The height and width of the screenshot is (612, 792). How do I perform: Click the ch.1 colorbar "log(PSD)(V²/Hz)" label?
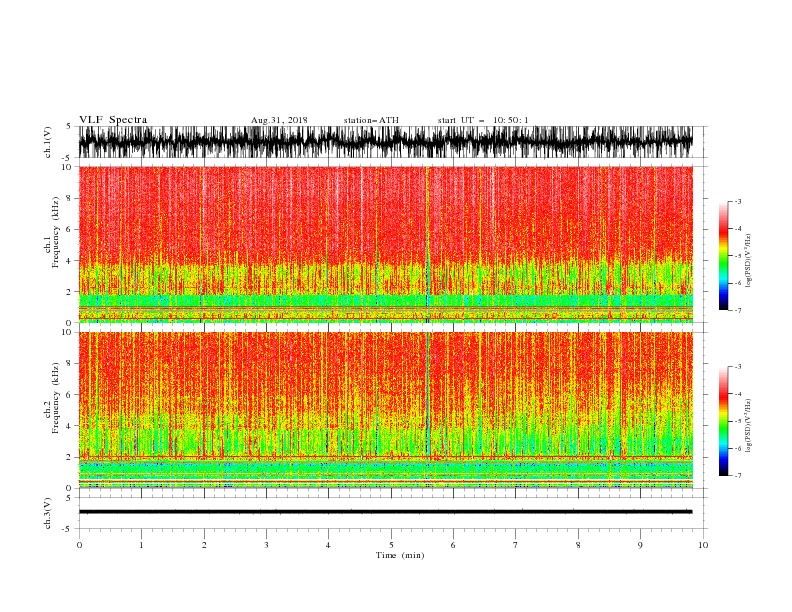pyautogui.click(x=749, y=261)
